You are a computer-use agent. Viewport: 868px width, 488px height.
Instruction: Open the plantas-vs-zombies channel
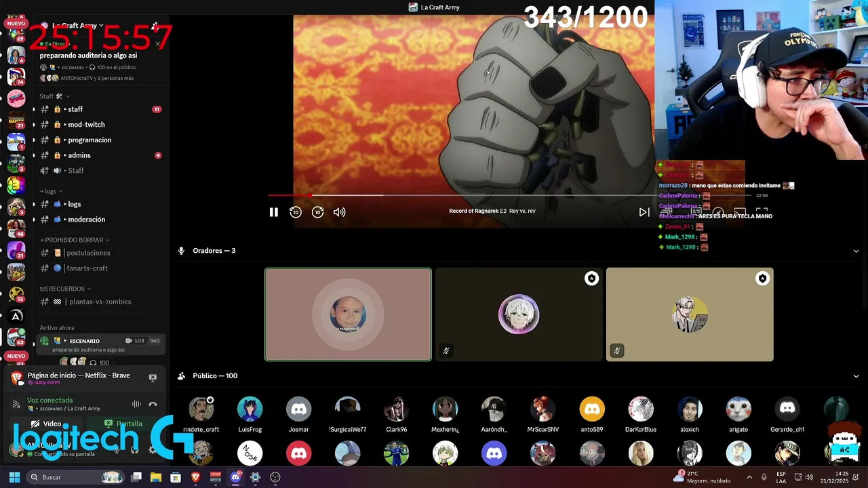(x=99, y=302)
